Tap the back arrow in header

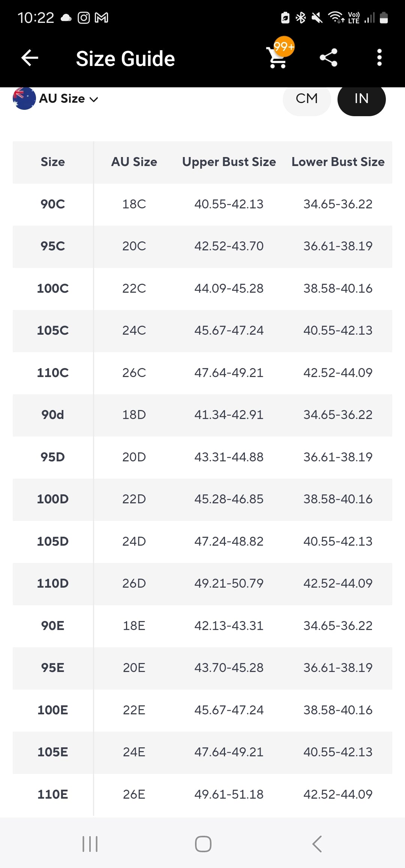pos(30,58)
